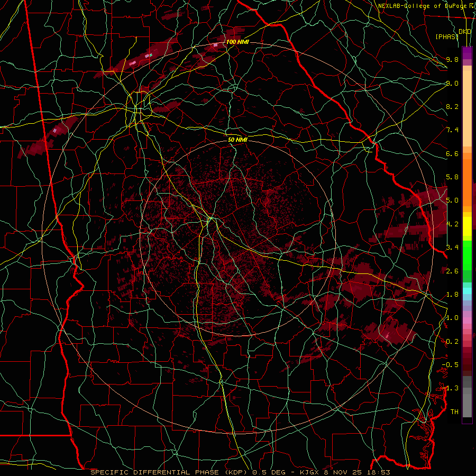Click the 9.0 value on the scale
Image resolution: width=476 pixels, height=476 pixels.
coord(452,83)
